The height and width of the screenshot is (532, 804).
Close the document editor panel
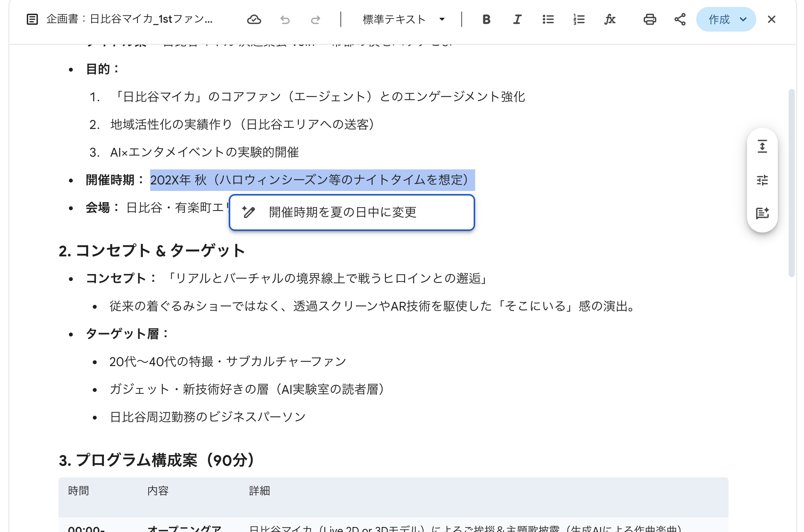point(771,19)
